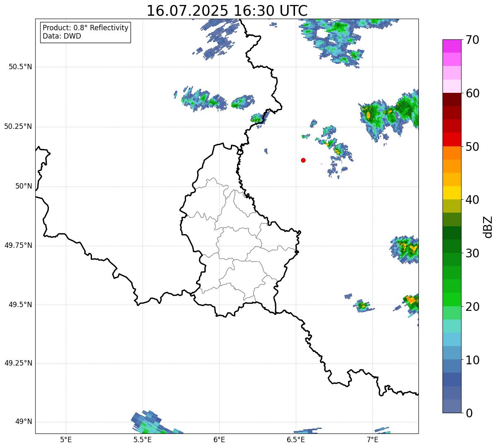
Task: Pick the magenta top colorbar segment
Action: (452, 46)
